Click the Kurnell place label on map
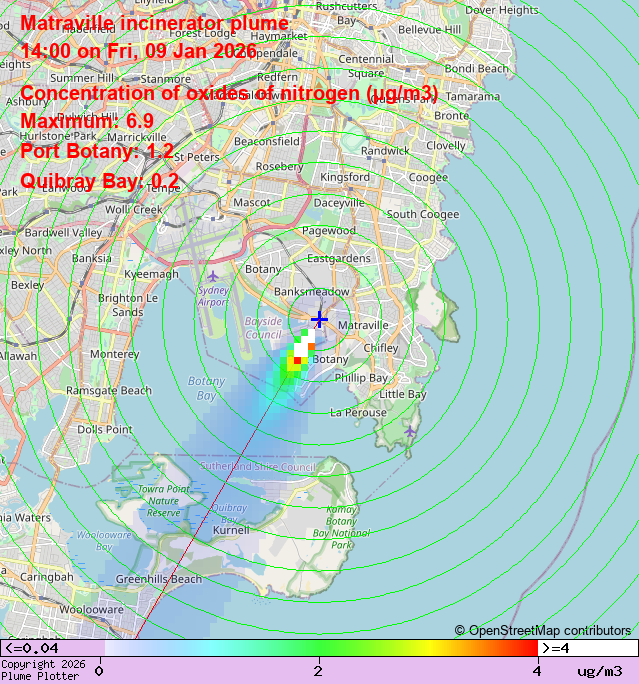This screenshot has height=684, width=639. (231, 530)
